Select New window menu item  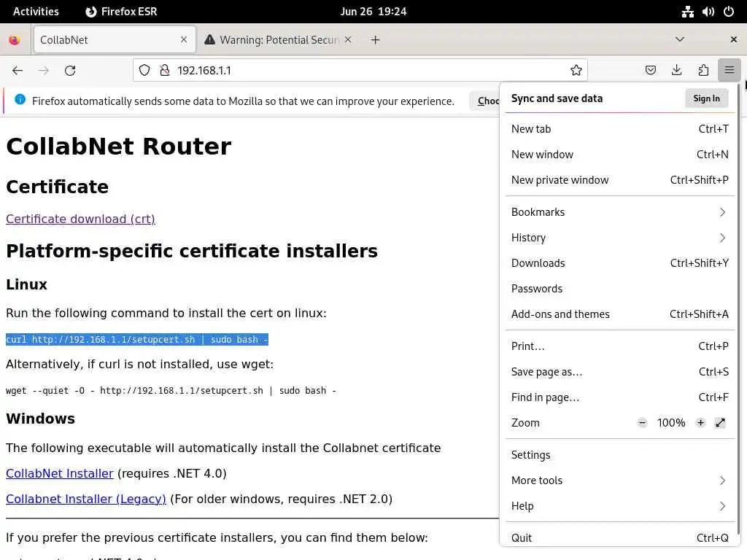point(619,155)
